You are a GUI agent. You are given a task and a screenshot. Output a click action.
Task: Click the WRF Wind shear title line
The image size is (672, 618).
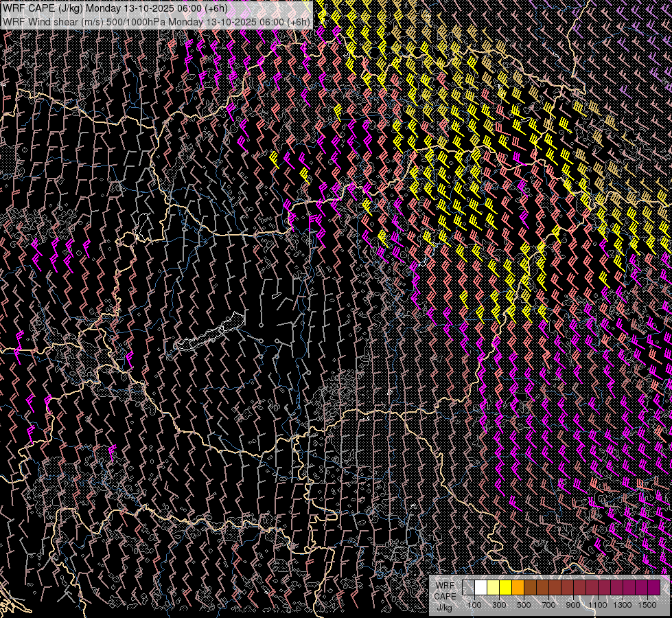pyautogui.click(x=157, y=21)
